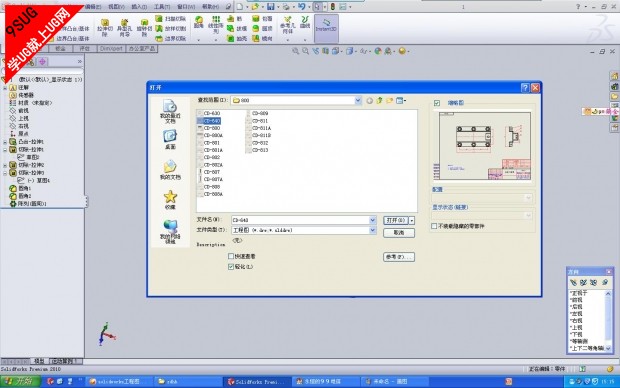Expand the 凸台-拉伸1 feature node
The width and height of the screenshot is (620, 388).
coord(5,142)
